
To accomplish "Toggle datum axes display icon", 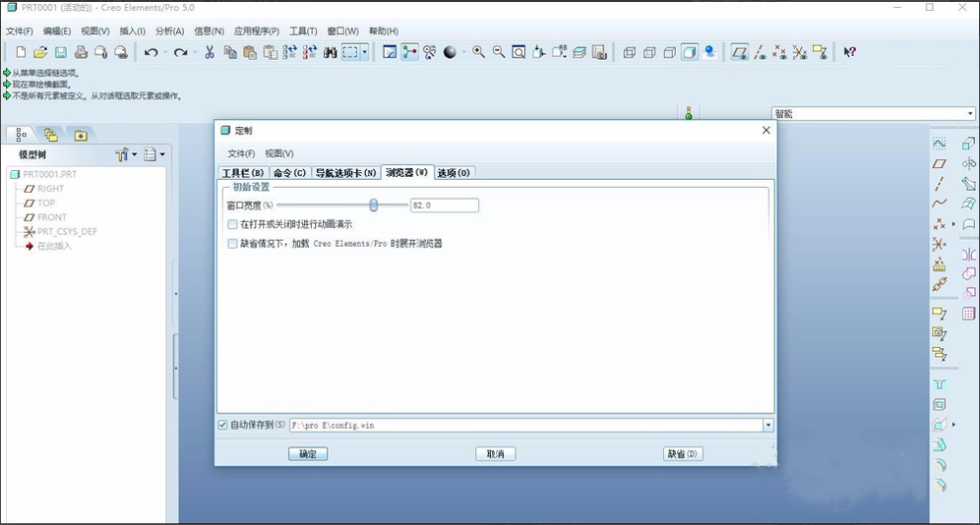I will [x=760, y=53].
